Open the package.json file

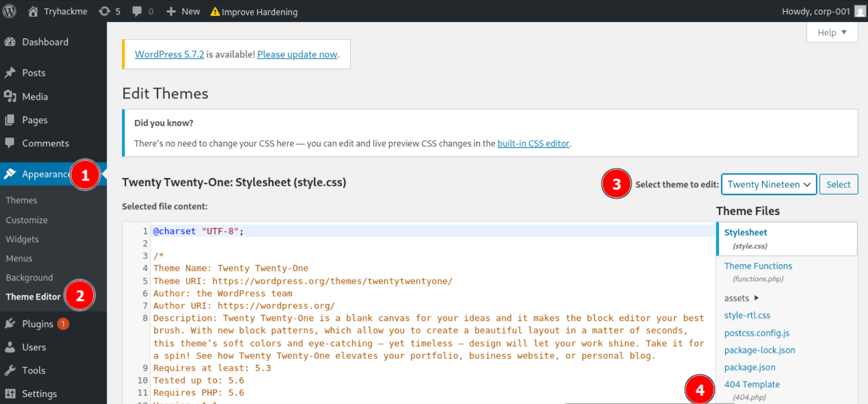pos(749,367)
